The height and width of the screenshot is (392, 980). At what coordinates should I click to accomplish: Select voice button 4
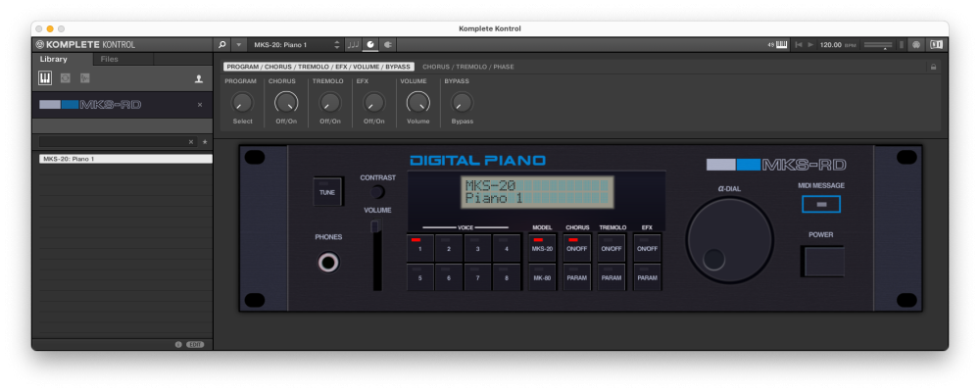click(507, 248)
